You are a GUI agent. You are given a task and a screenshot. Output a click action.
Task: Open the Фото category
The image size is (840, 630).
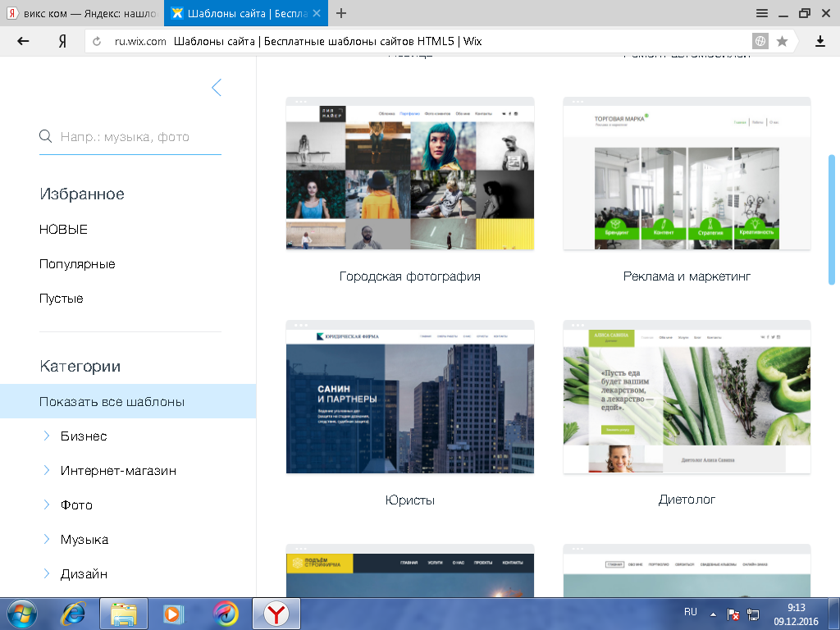click(x=76, y=504)
